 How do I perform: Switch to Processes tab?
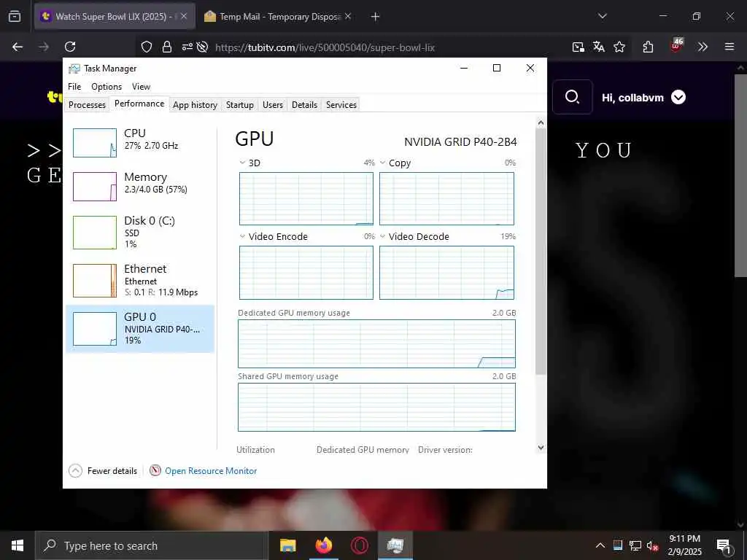tap(88, 105)
